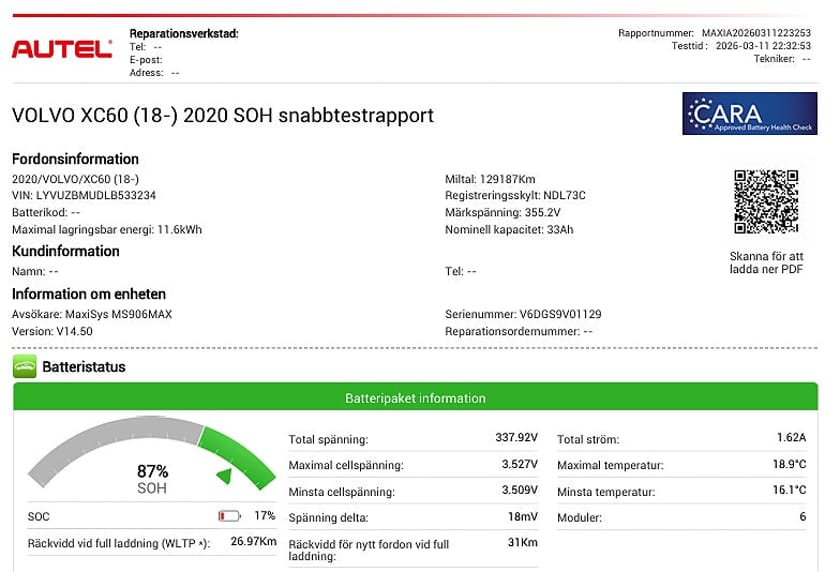Click the Kundinformation heading
This screenshot has height=572, width=840.
coord(65,251)
